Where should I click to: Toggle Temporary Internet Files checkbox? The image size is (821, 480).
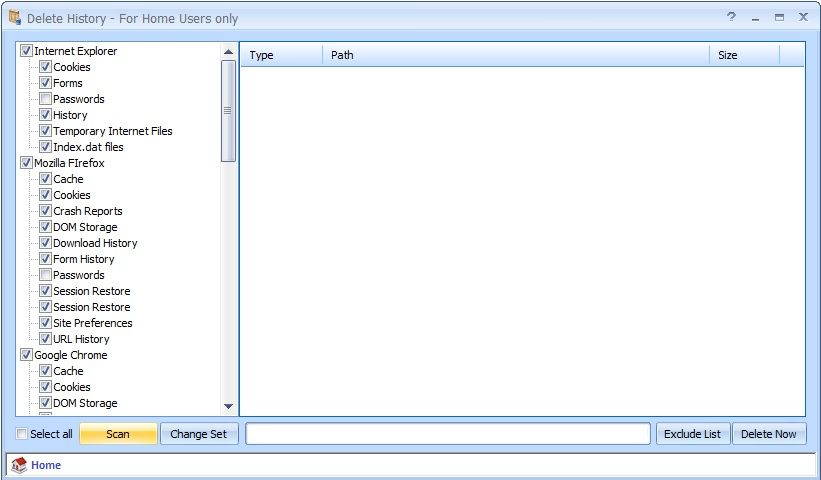[x=45, y=131]
